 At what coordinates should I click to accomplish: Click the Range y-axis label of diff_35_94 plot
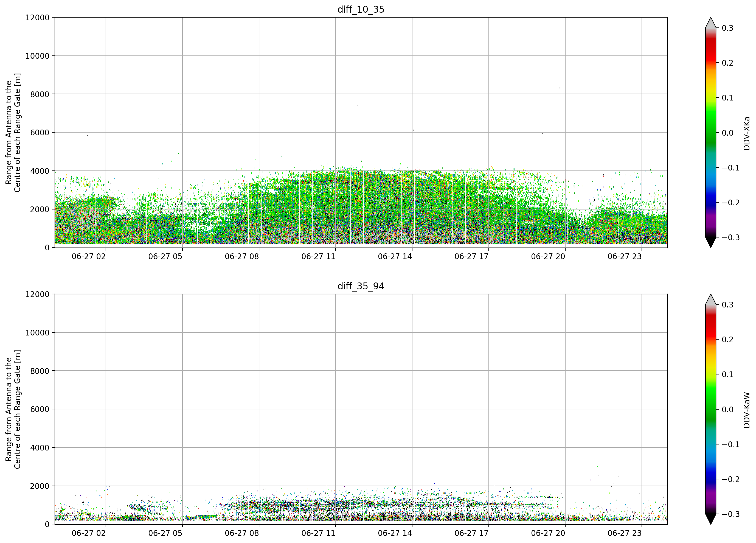pos(13,410)
